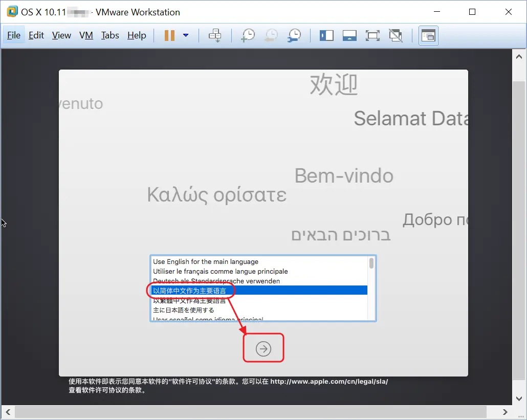Open the Snapshot Manager icon
The image size is (527, 420).
point(294,35)
